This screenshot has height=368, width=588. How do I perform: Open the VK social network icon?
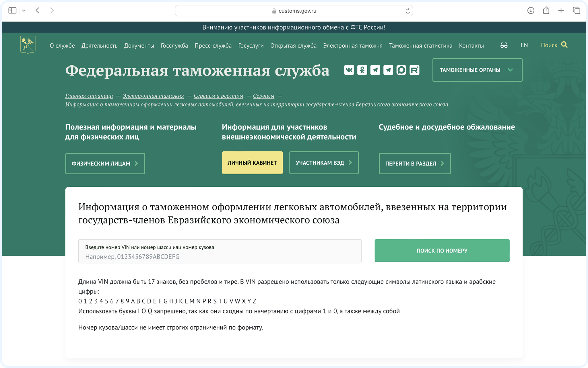[349, 70]
